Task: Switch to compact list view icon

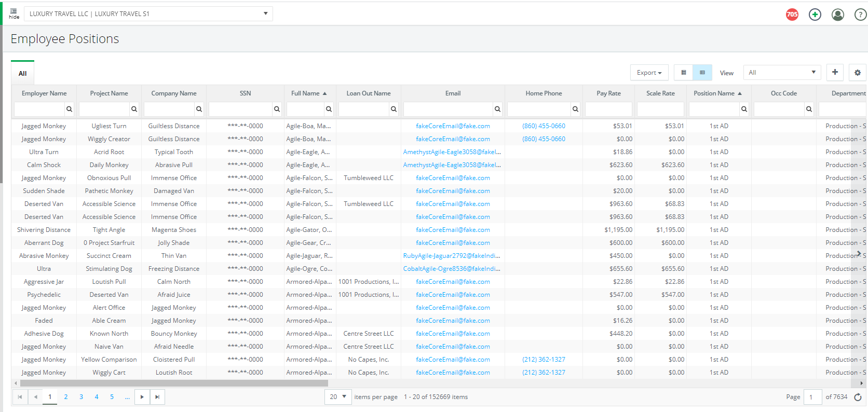Action: pyautogui.click(x=683, y=73)
